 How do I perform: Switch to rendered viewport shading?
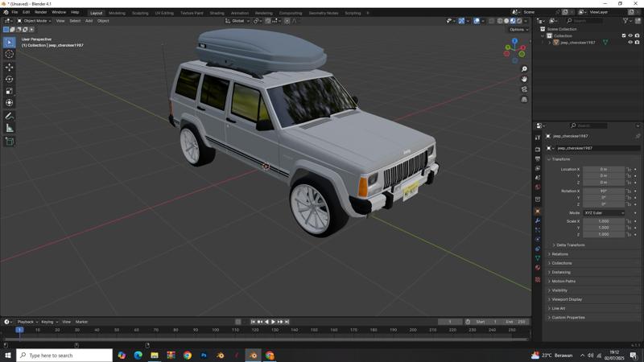point(519,21)
